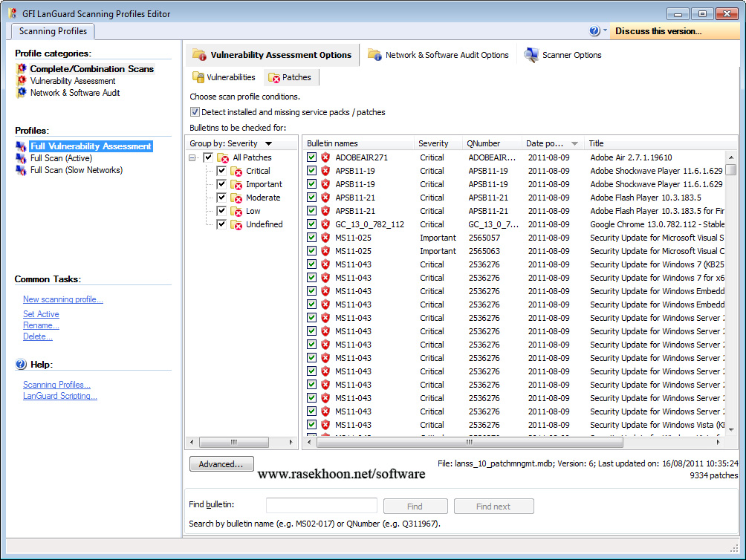746x560 pixels.
Task: Click the Undefined severity folder icon
Action: coord(236,224)
